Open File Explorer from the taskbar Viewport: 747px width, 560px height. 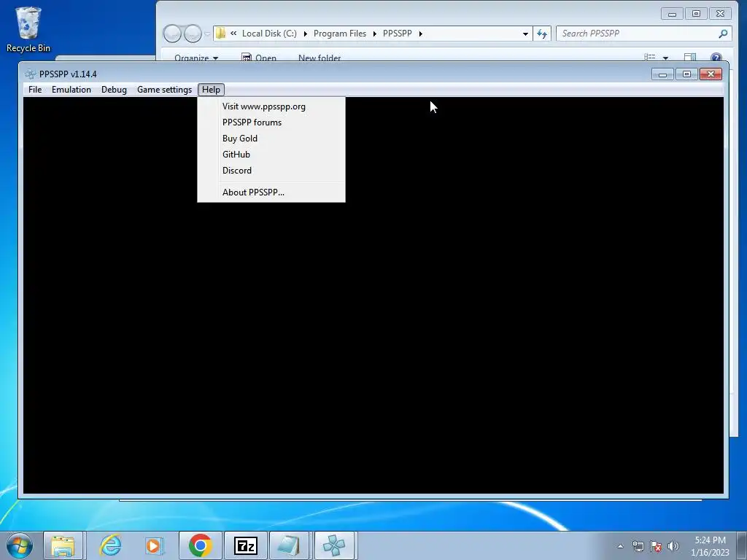coord(63,545)
